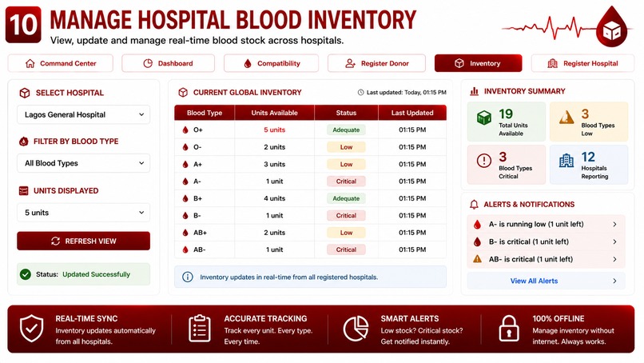Screen dimensions: 644x363
Task: Click the '4 units' value for B+
Action: (x=274, y=198)
